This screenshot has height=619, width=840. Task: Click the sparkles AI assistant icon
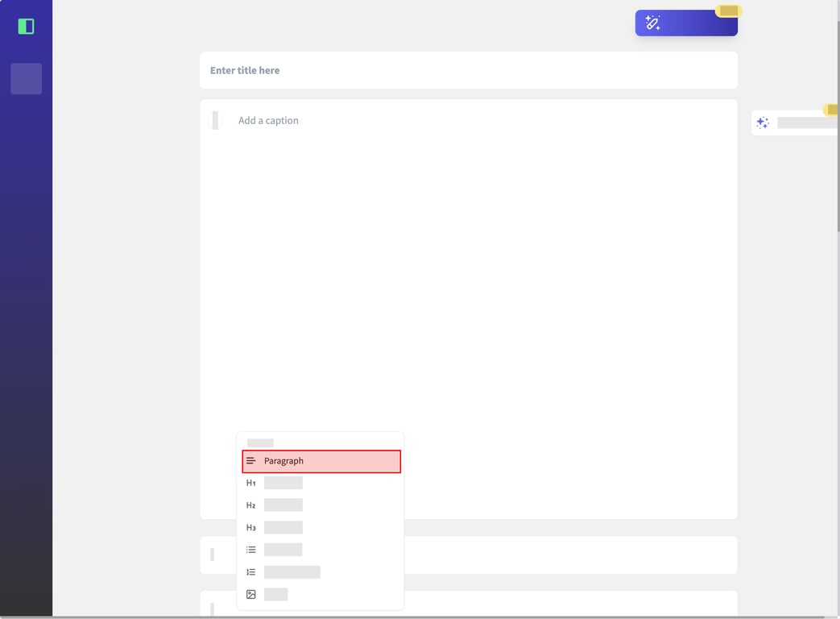tap(763, 123)
